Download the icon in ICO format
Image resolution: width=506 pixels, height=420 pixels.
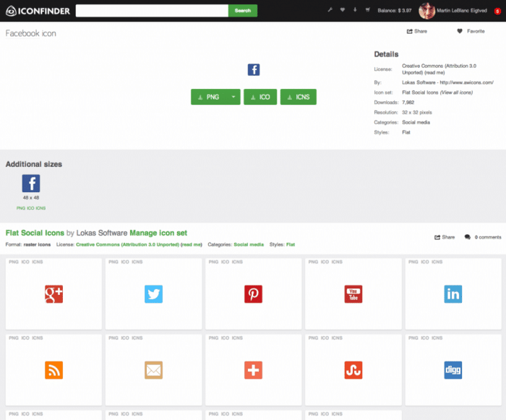260,97
